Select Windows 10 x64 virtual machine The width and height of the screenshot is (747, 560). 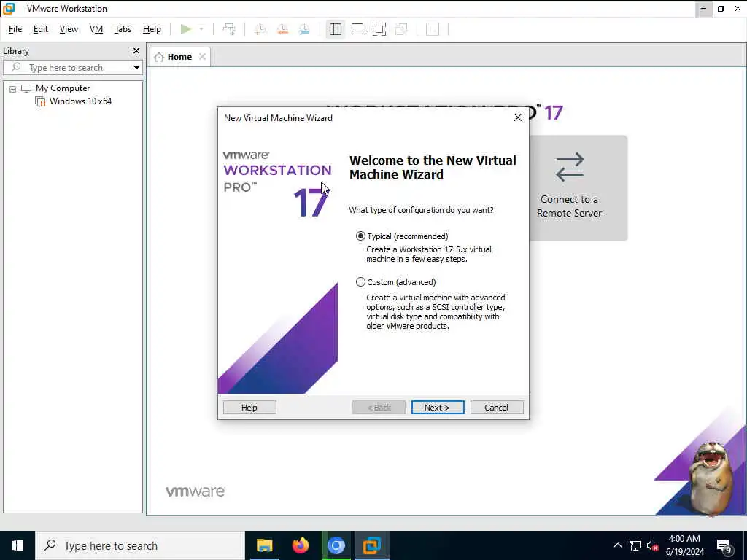pyautogui.click(x=80, y=101)
